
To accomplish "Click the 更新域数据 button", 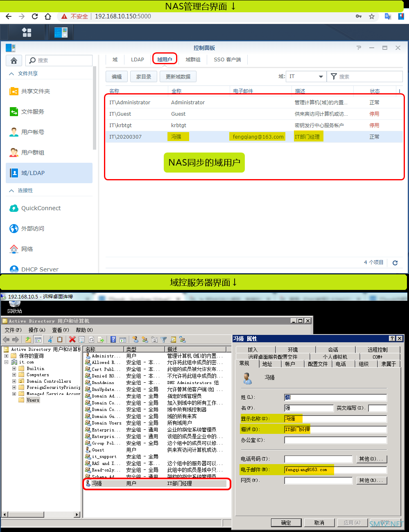I will (x=178, y=76).
